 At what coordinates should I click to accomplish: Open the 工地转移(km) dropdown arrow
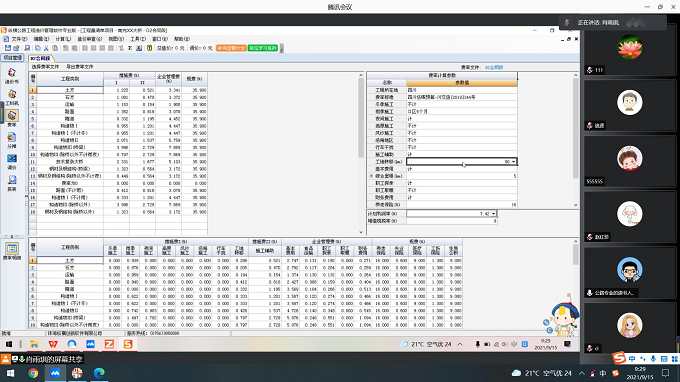[x=513, y=162]
